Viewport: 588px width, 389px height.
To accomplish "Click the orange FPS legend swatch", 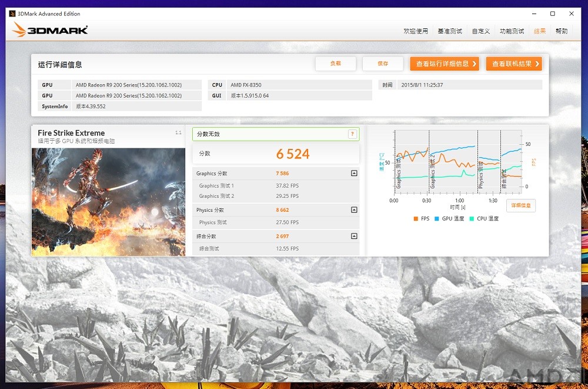I will pos(416,218).
